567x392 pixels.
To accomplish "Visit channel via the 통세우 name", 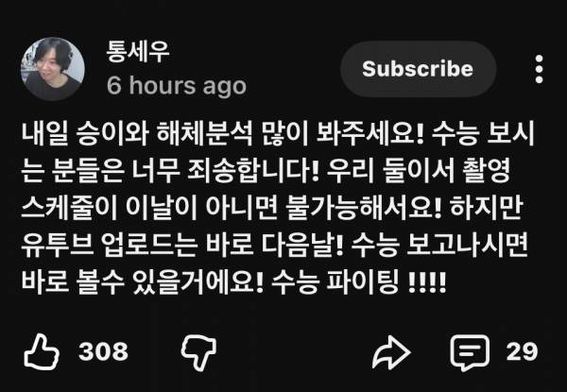I will coord(138,52).
